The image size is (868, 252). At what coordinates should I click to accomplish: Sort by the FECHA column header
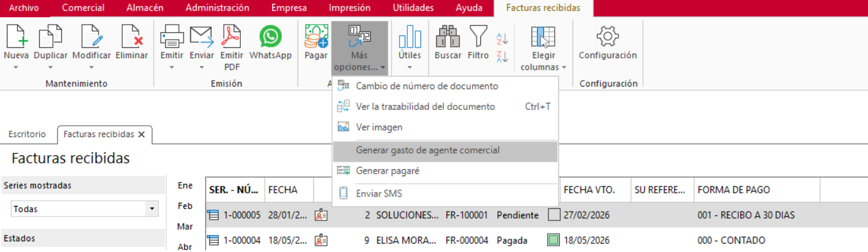pyautogui.click(x=289, y=190)
